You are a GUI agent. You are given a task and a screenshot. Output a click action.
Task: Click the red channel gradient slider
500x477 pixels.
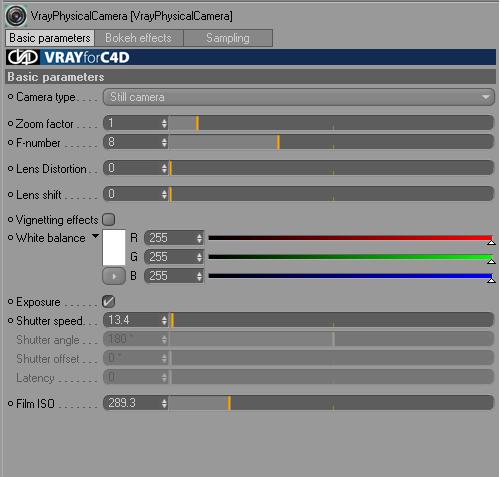point(350,238)
